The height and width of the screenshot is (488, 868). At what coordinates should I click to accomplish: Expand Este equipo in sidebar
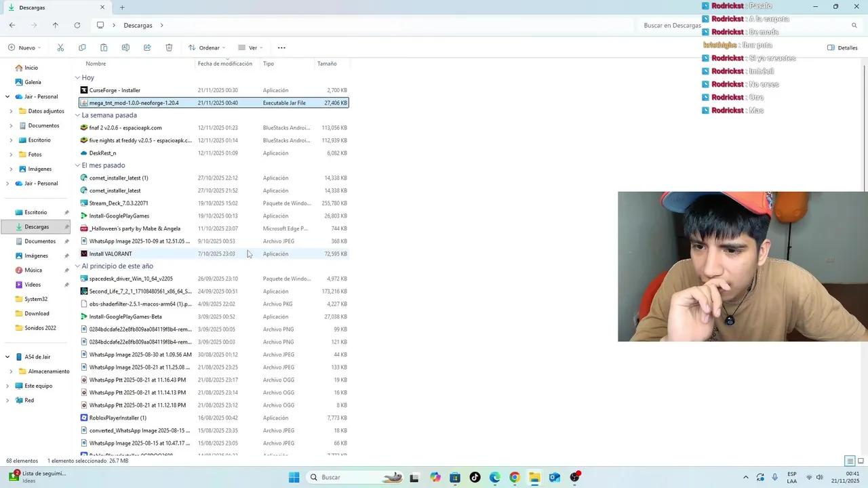coord(7,386)
